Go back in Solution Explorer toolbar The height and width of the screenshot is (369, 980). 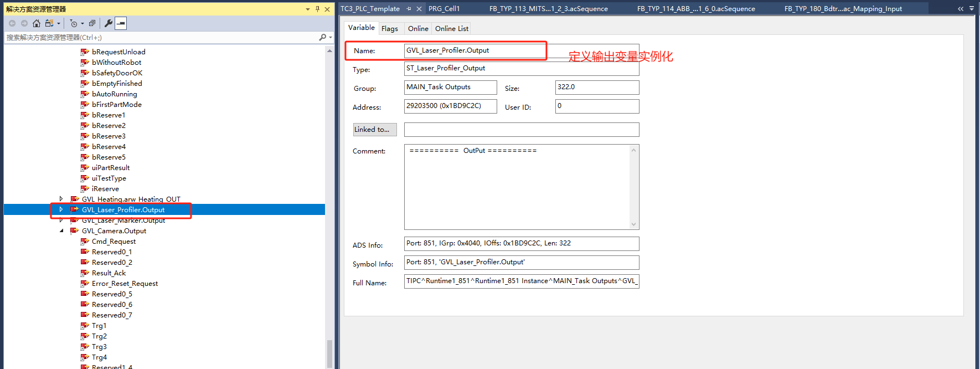coord(12,23)
